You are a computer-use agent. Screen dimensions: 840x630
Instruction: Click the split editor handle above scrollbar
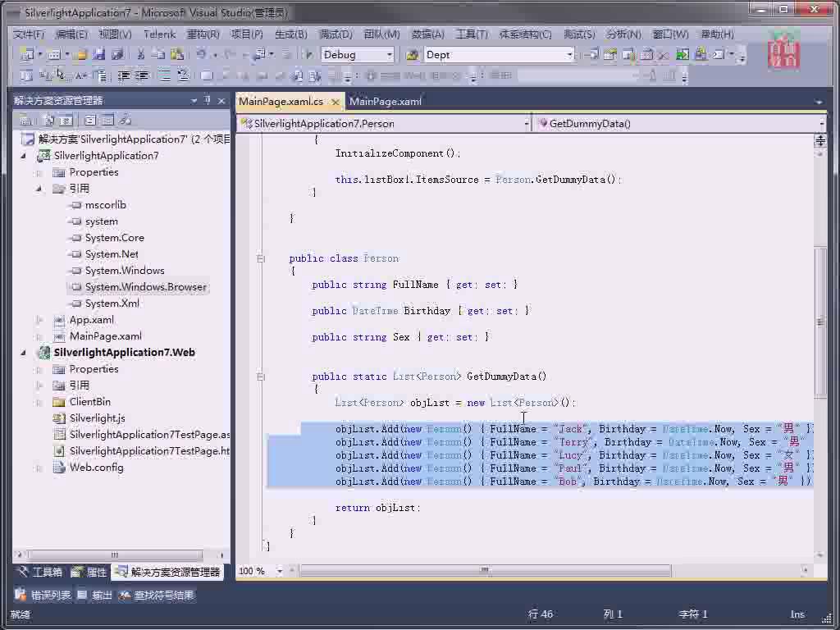point(819,140)
